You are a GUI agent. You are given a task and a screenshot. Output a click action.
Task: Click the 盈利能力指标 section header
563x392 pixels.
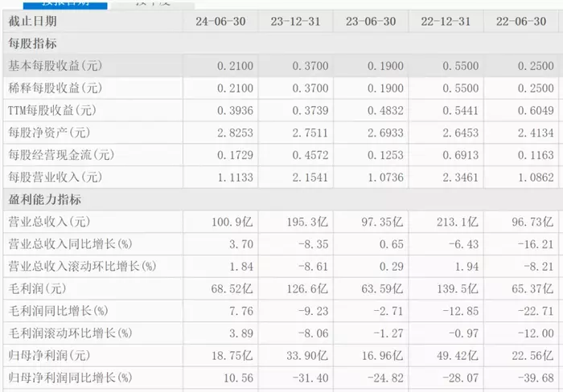pyautogui.click(x=44, y=199)
